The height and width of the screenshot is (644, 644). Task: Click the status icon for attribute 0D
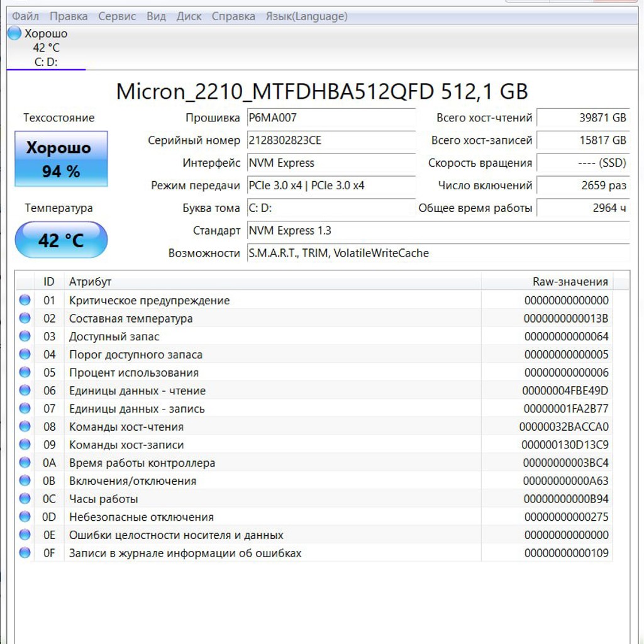[25, 517]
